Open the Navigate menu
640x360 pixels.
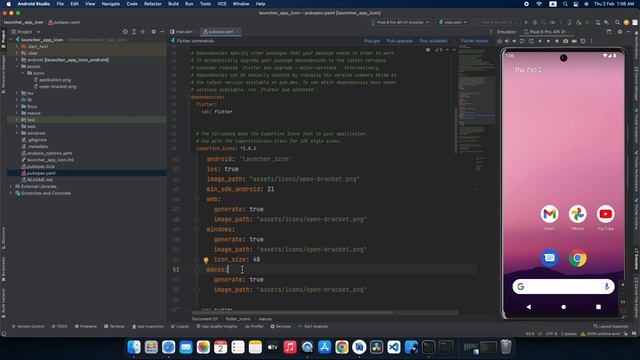pos(111,4)
